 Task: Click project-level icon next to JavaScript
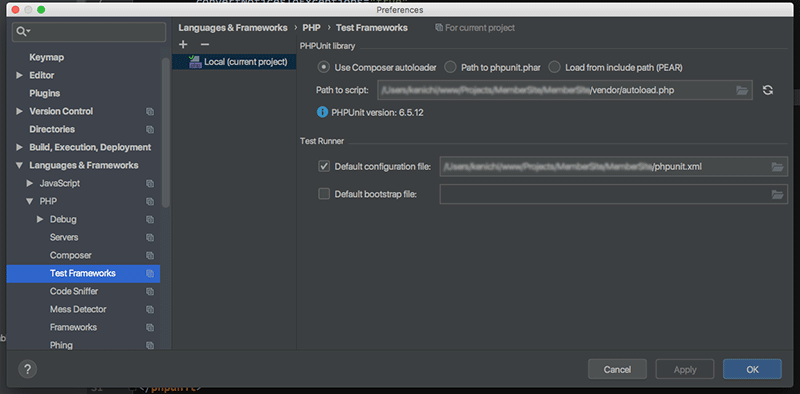tap(150, 183)
